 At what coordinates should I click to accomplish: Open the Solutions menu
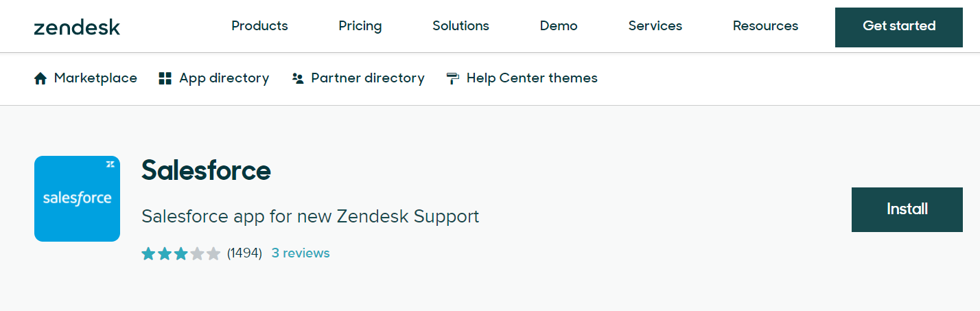pos(460,26)
